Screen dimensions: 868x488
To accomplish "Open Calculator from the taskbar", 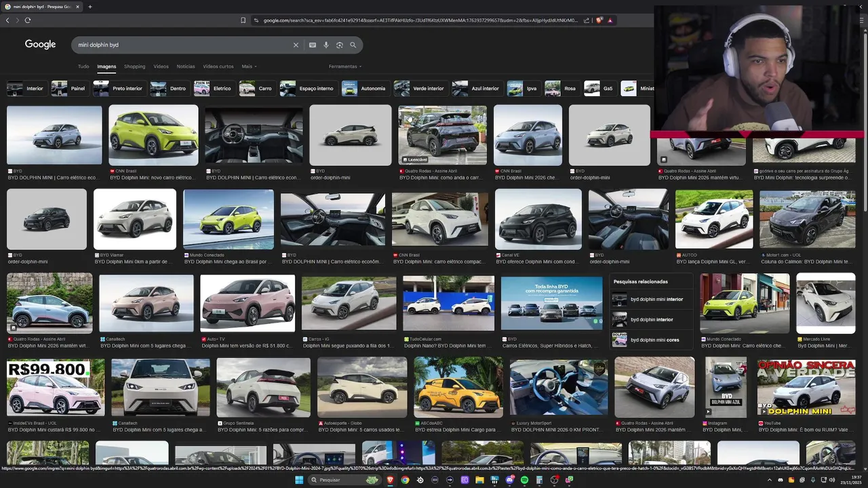I will click(539, 480).
